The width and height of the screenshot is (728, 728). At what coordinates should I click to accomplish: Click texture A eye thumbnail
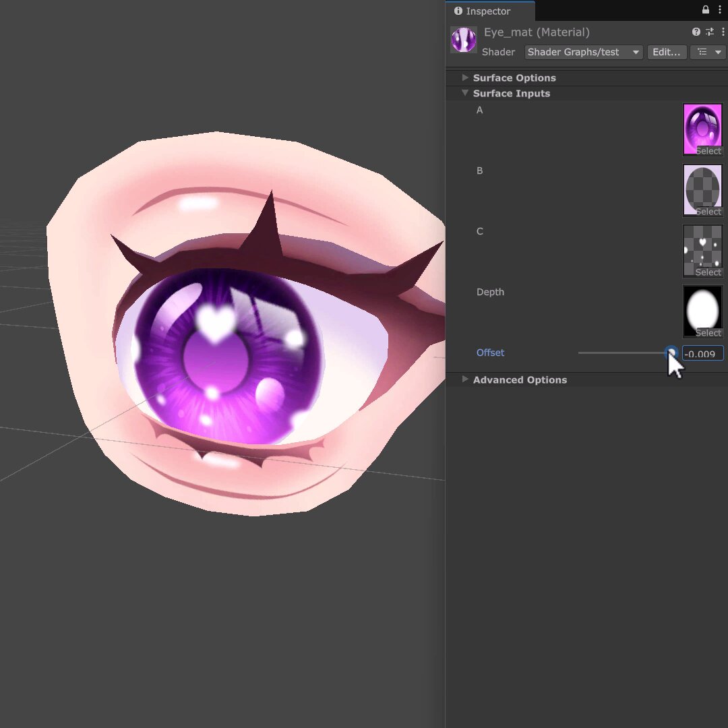[x=702, y=129]
